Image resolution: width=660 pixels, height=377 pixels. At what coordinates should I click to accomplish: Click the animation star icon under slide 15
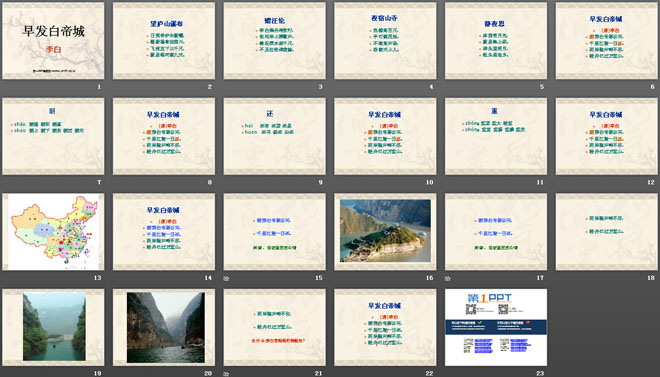point(226,279)
